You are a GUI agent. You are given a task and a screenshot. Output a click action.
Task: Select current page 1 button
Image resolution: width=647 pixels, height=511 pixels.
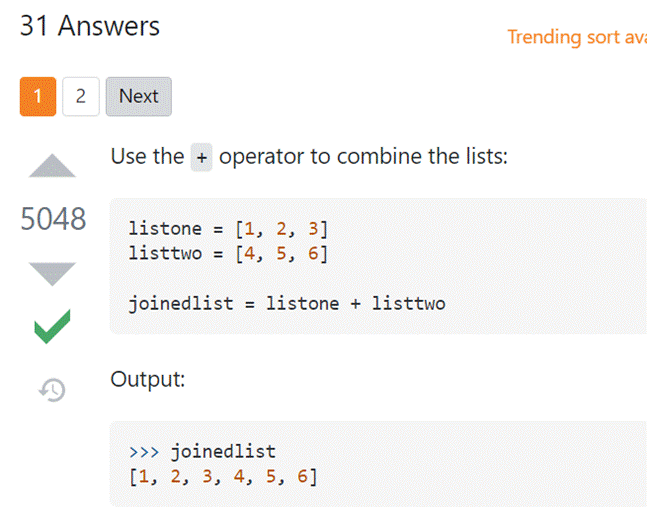[38, 96]
